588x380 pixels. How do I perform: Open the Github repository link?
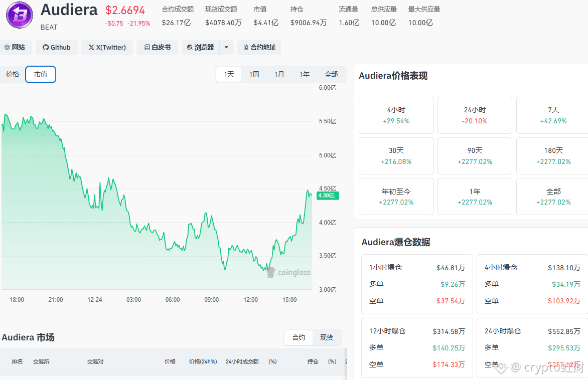(x=57, y=48)
